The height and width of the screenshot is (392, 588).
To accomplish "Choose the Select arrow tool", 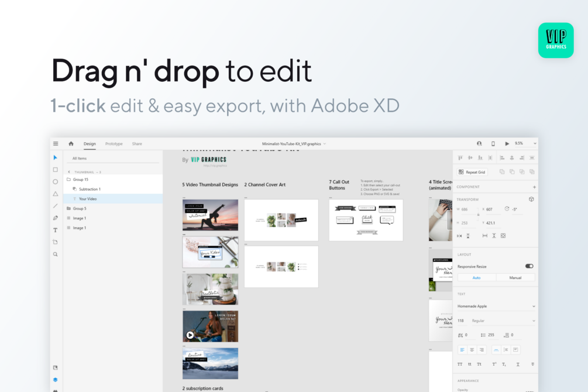I will click(56, 157).
